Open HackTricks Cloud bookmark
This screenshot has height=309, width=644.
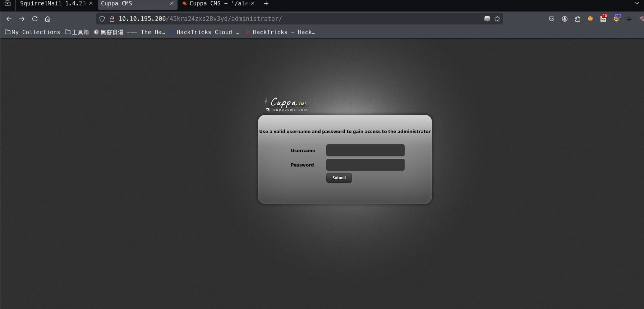click(205, 32)
